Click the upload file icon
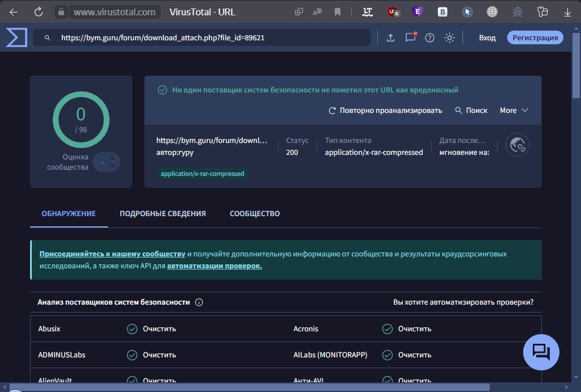 (x=390, y=37)
